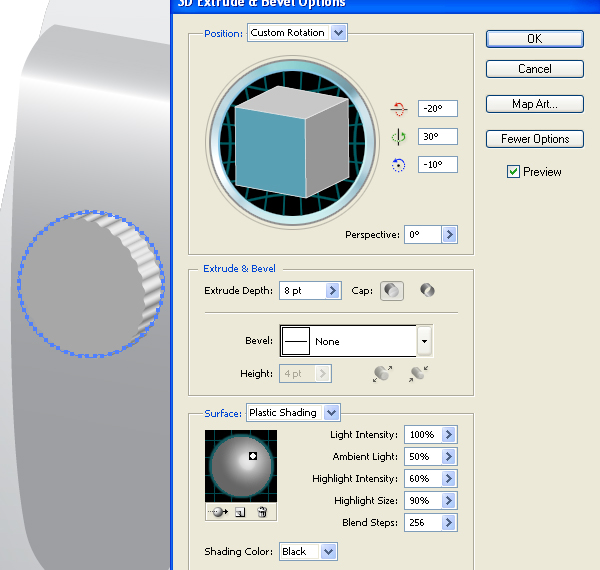Open the Blend Steps slider arrow

pyautogui.click(x=449, y=523)
